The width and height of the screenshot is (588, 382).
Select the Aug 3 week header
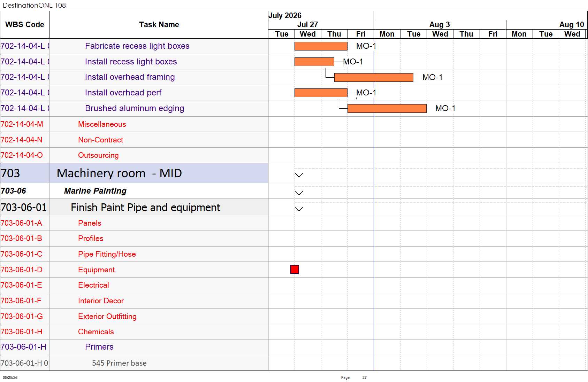(x=440, y=25)
